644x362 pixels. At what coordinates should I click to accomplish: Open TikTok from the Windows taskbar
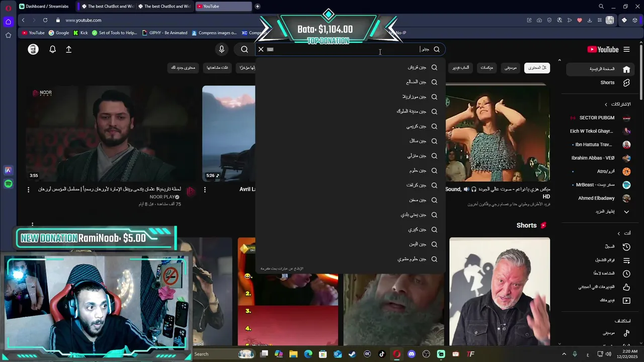[x=382, y=354]
